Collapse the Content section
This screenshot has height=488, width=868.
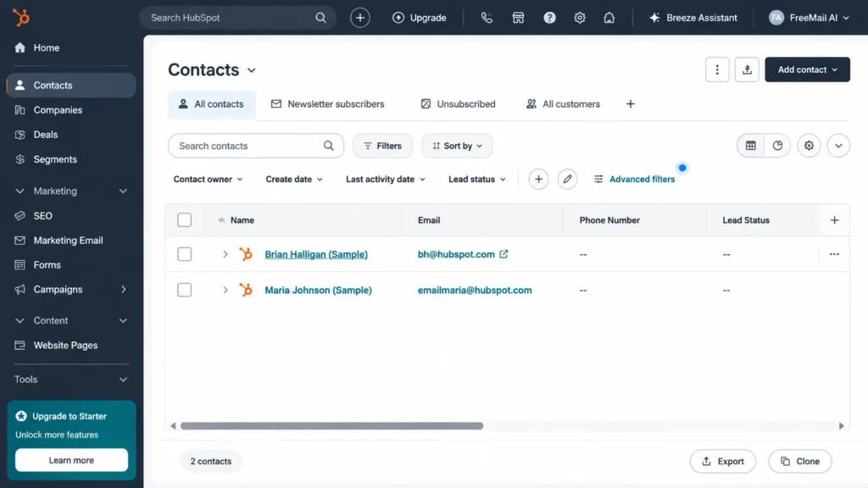click(x=71, y=320)
